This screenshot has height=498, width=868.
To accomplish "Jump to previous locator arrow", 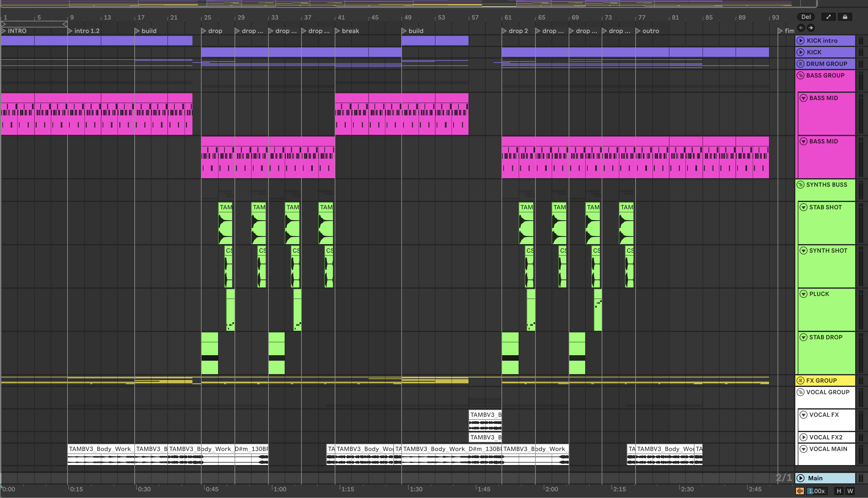I will click(x=801, y=28).
